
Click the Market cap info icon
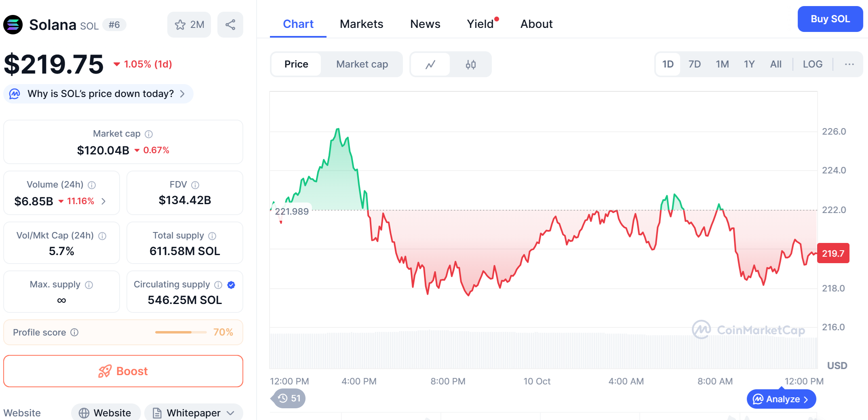tap(149, 134)
